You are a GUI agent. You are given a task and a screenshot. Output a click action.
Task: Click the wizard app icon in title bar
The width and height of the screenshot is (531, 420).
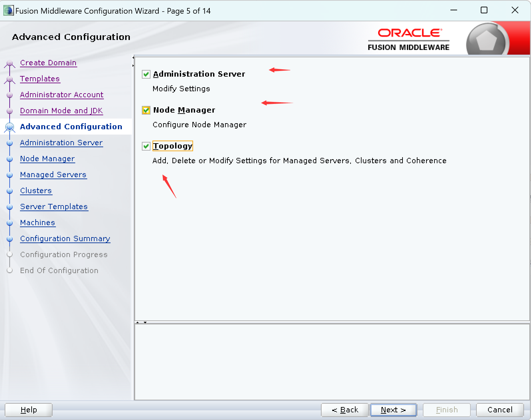[x=8, y=11]
